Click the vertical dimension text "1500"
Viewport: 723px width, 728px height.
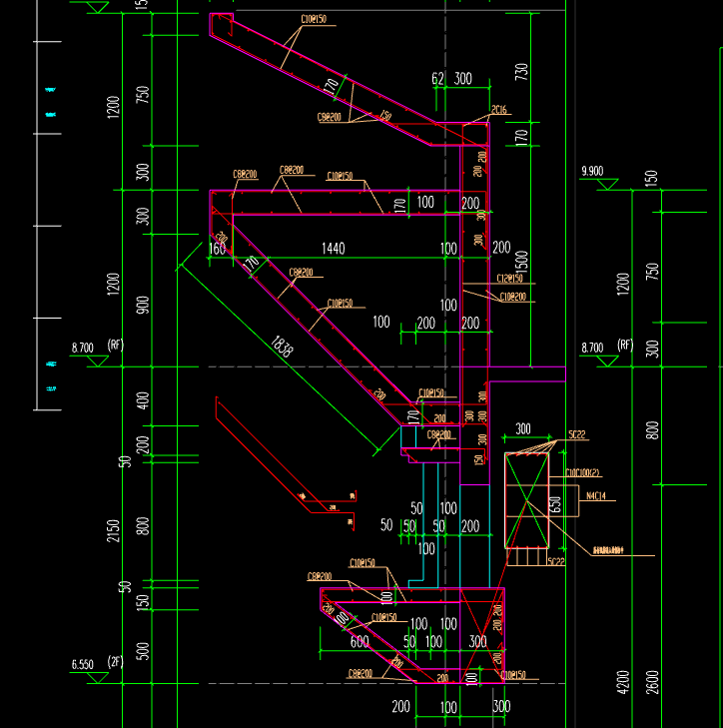[x=522, y=263]
